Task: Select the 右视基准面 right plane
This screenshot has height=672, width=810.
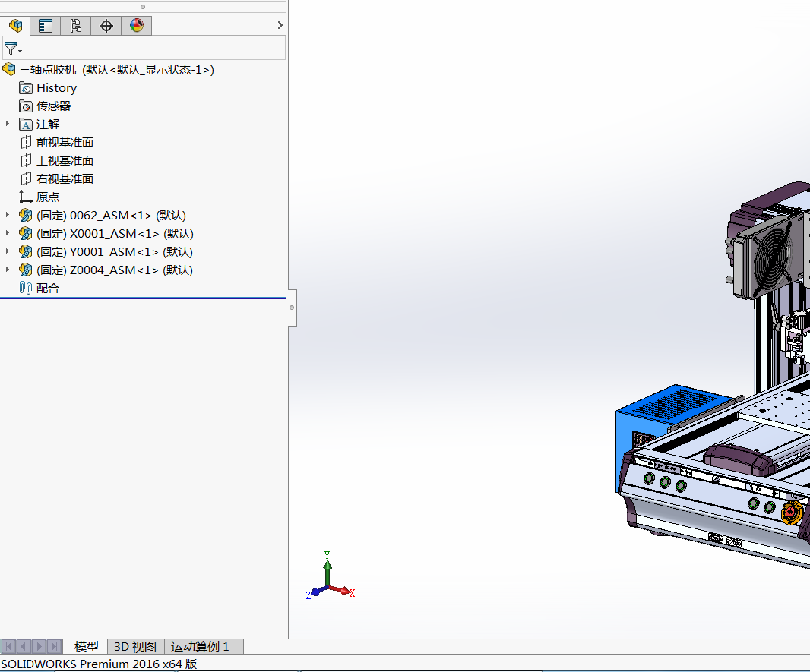Action: [x=65, y=178]
